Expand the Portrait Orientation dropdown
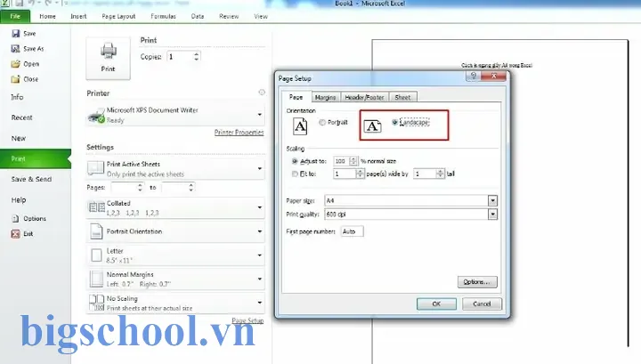This screenshot has width=641, height=364. tap(260, 231)
